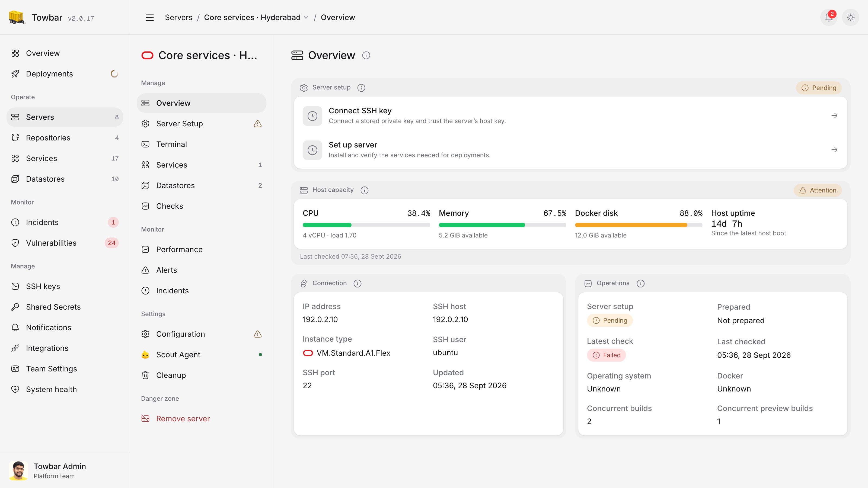Show Host capacity info icon
Image resolution: width=868 pixels, height=488 pixels.
coord(364,190)
